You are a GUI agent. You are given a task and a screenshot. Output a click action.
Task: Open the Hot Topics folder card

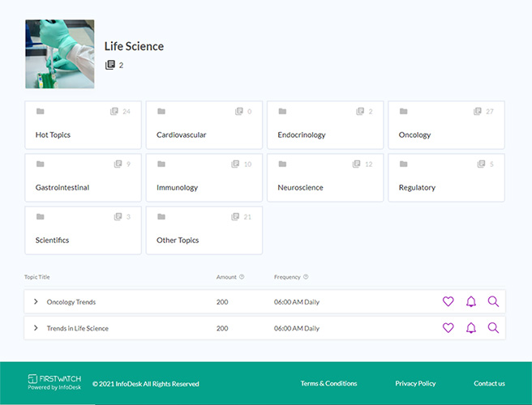point(83,125)
